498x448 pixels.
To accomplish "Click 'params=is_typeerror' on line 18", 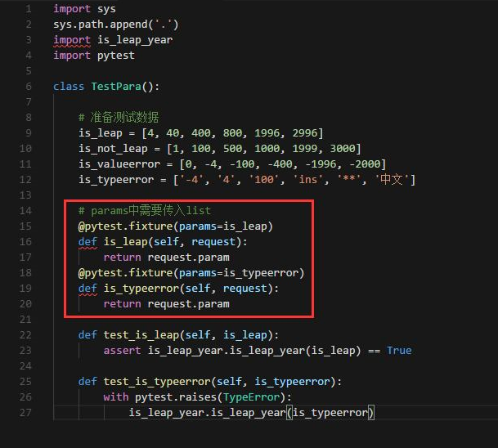I will pos(239,273).
